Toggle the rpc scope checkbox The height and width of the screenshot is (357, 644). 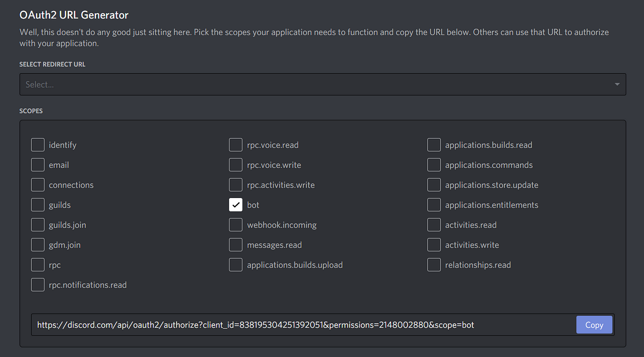[38, 265]
